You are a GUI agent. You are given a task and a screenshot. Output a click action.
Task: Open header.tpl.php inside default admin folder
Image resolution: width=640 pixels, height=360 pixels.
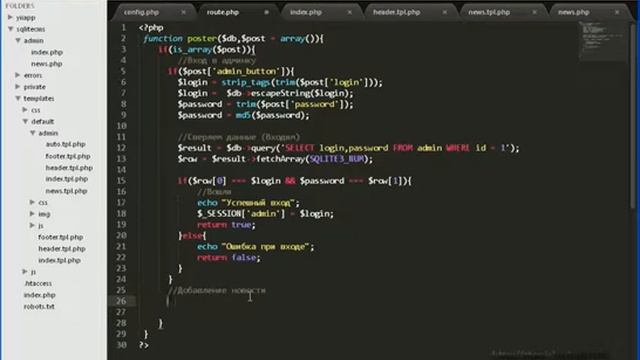69,168
